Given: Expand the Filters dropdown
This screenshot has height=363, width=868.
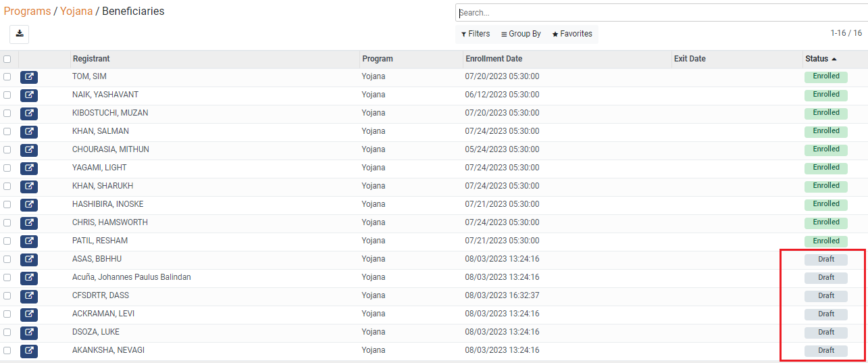Looking at the screenshot, I should point(476,34).
